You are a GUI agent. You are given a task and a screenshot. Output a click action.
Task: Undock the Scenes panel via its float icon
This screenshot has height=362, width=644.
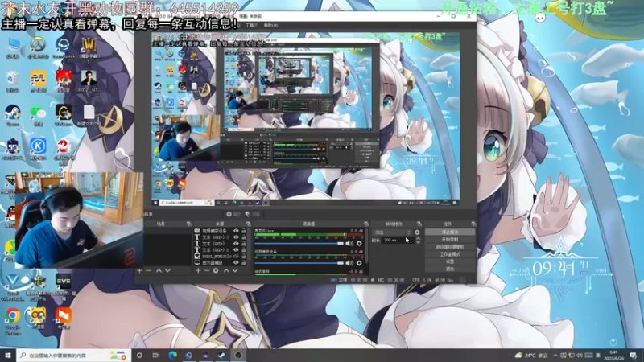pyautogui.click(x=189, y=224)
